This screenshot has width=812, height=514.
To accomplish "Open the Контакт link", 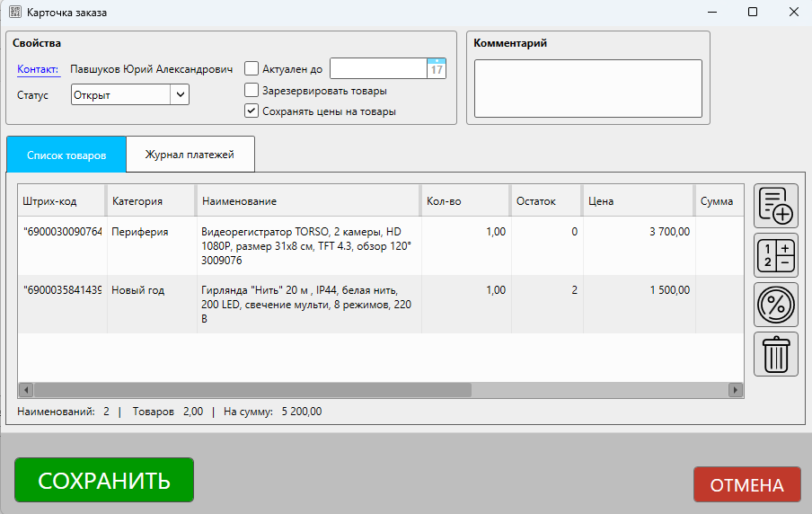I will point(38,69).
